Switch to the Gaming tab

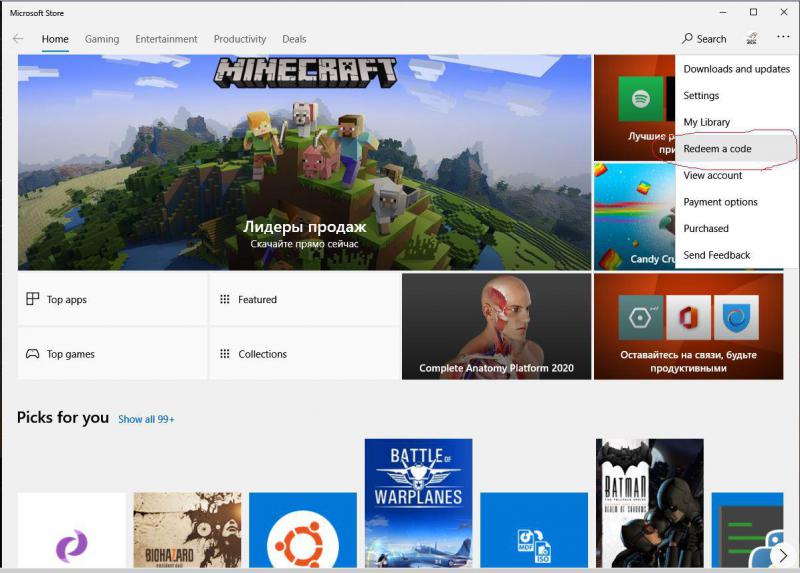pyautogui.click(x=102, y=39)
